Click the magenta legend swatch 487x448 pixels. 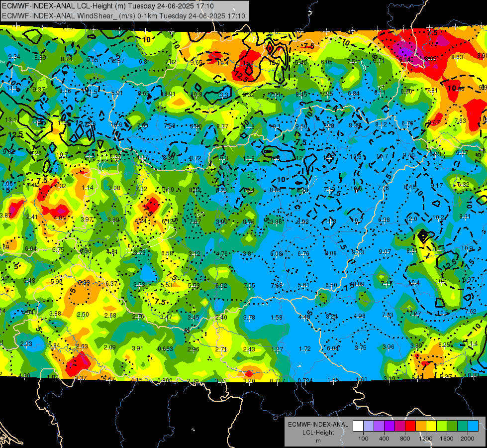[400, 426]
